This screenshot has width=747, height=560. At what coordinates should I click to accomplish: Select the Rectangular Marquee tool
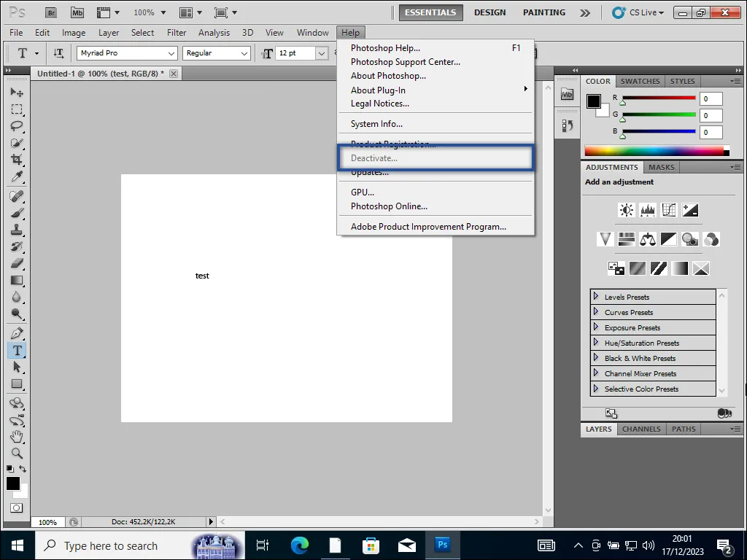coord(17,109)
